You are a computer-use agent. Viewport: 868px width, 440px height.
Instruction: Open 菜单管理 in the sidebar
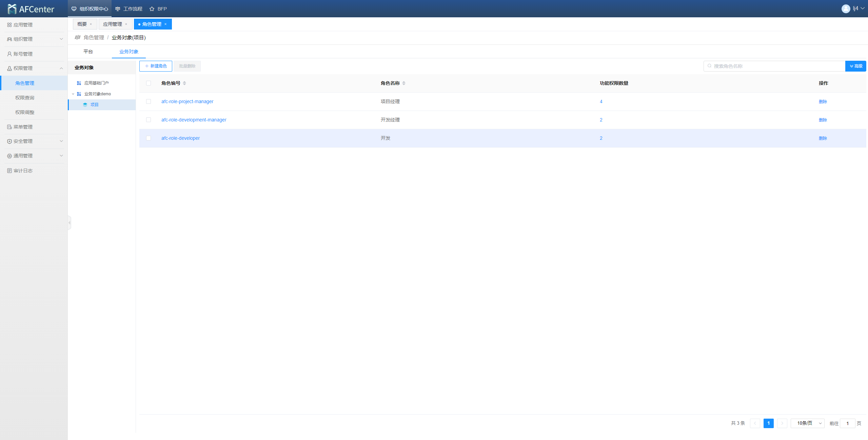(x=23, y=127)
